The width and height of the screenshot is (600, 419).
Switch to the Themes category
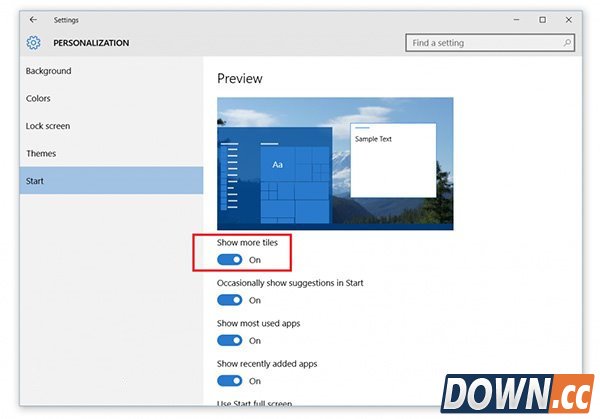coord(41,154)
